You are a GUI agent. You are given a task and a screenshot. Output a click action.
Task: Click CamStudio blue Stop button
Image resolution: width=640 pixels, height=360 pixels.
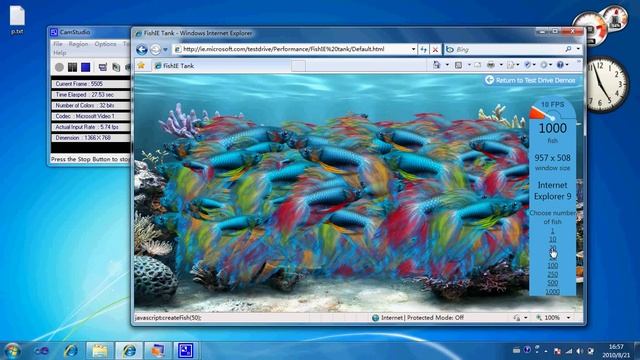pos(85,67)
